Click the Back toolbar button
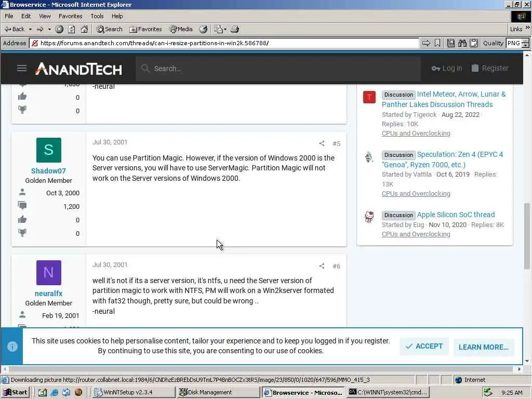The image size is (532, 399). (14, 29)
